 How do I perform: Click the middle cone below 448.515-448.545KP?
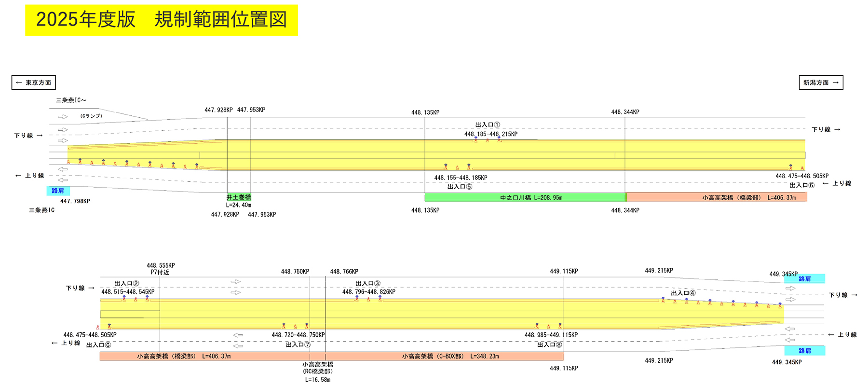(x=136, y=299)
